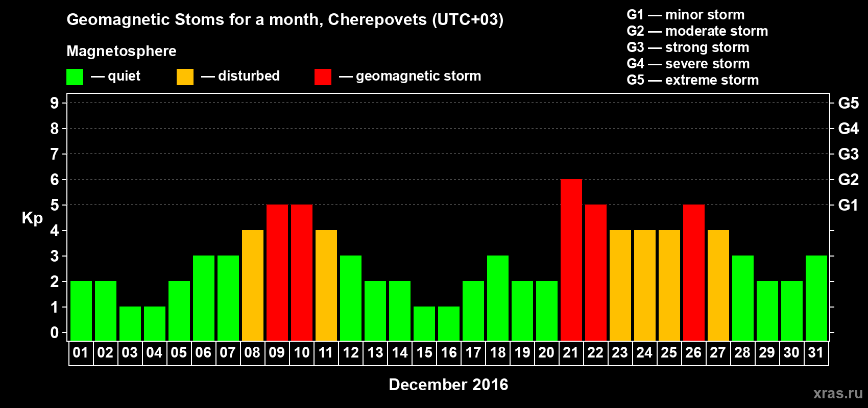Screen dimensions: 868x408
Task: Click the date label 16
Action: [449, 353]
